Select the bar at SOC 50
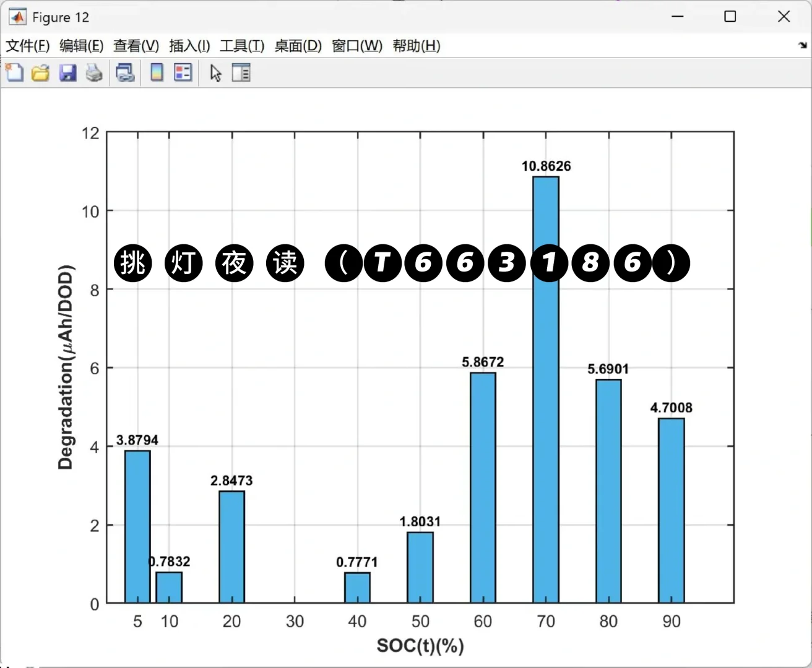 click(x=420, y=568)
